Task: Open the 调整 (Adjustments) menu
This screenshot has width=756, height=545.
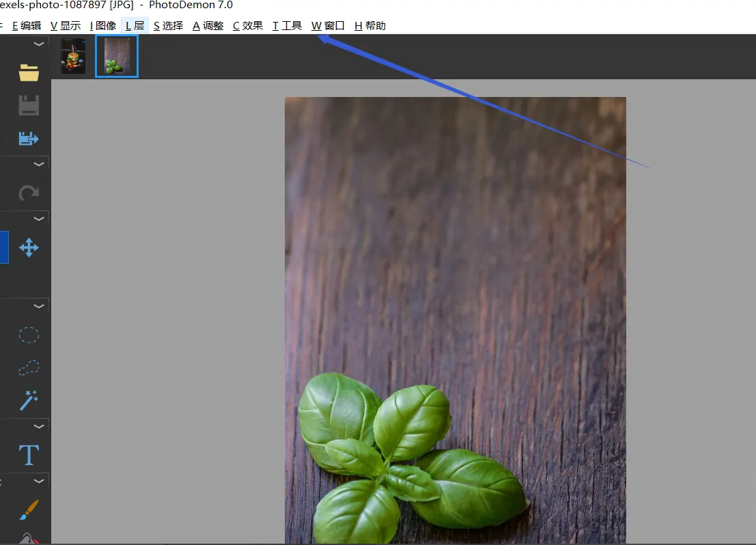Action: point(208,26)
